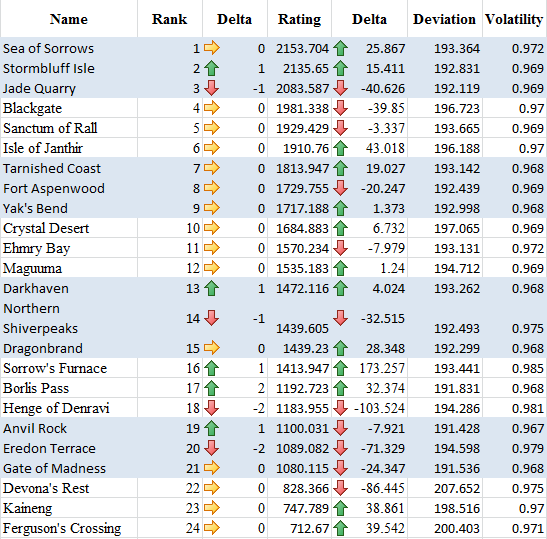Click the red rating arrow for Northern Shiverpeaks
547x539 pixels.
pyautogui.click(x=340, y=318)
